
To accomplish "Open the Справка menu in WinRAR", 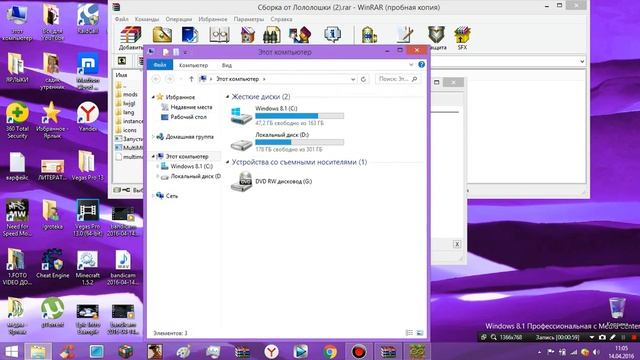I will pos(281,19).
